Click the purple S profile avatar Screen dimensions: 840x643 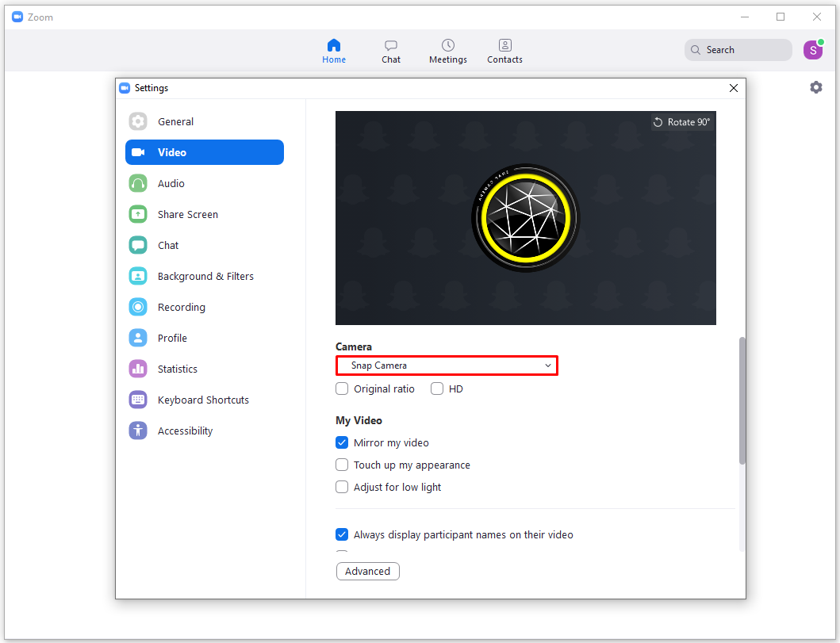(x=813, y=50)
